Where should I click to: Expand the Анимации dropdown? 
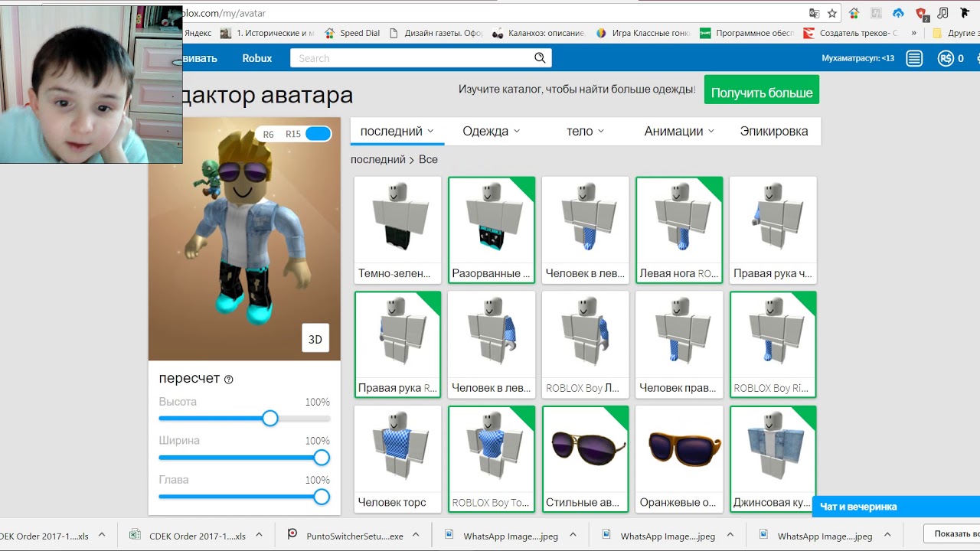coord(679,131)
